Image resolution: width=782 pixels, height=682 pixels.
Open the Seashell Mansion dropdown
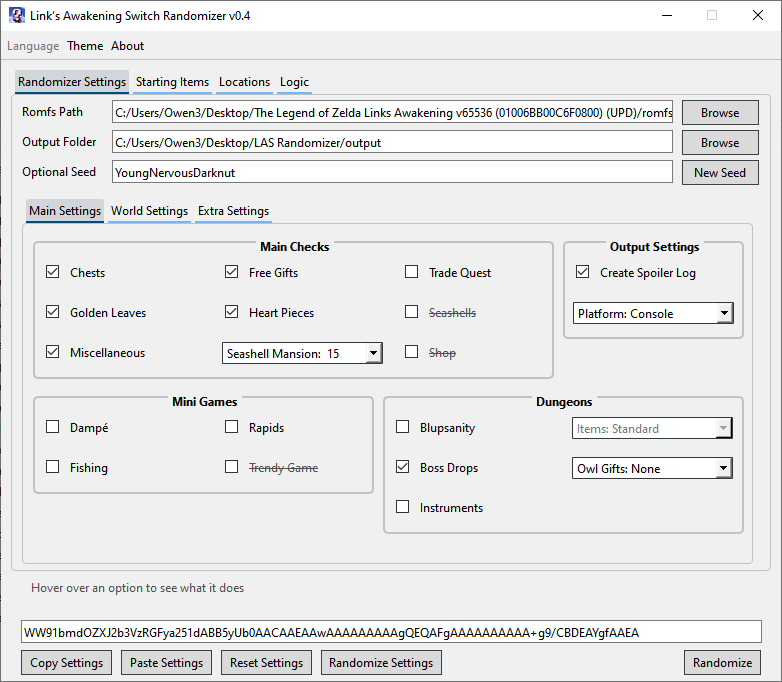(x=302, y=353)
